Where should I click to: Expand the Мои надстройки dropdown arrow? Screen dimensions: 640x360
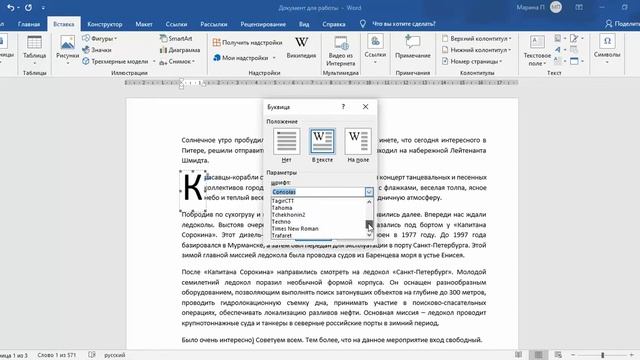(274, 58)
